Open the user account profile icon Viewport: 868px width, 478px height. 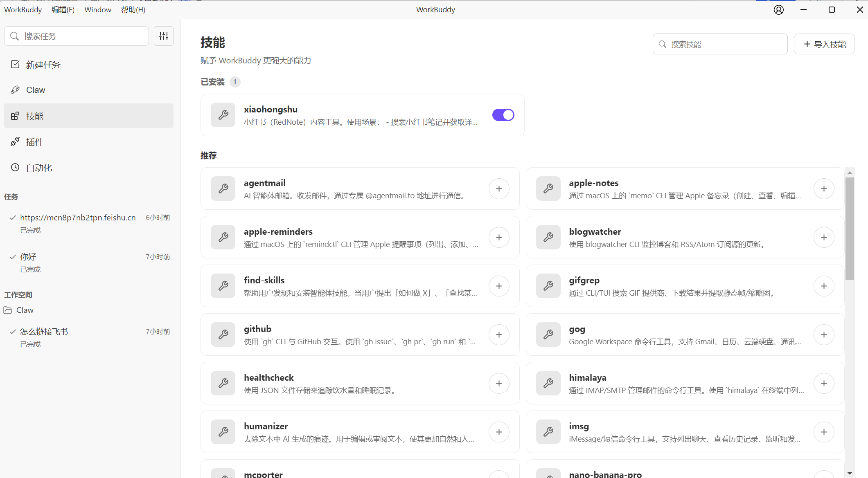(778, 10)
